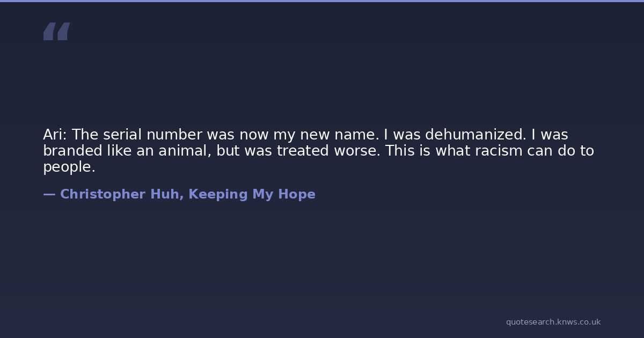
Task: Click the quotesearch.knws.co.uk watermark link
Action: tap(553, 322)
